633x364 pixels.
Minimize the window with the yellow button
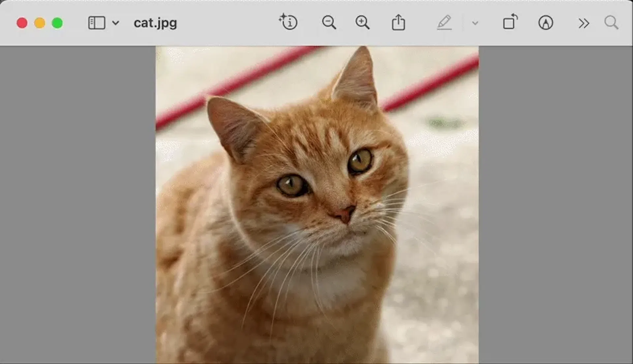coord(40,23)
